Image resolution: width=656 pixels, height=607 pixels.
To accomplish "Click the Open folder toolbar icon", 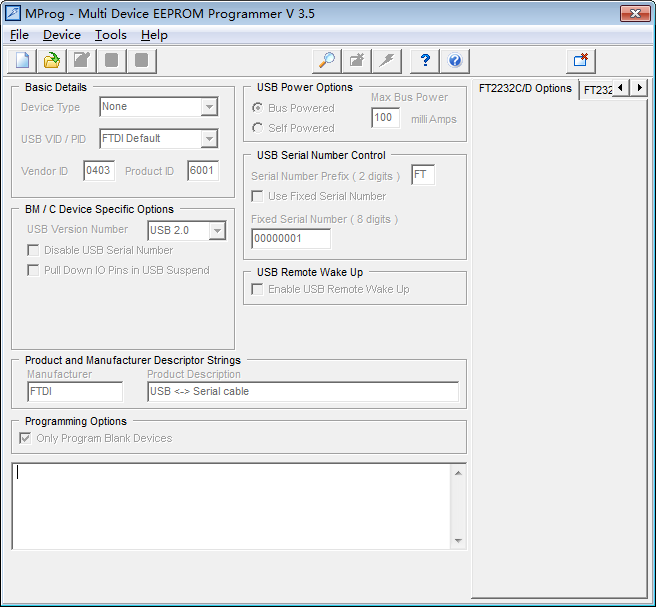I will pyautogui.click(x=52, y=61).
